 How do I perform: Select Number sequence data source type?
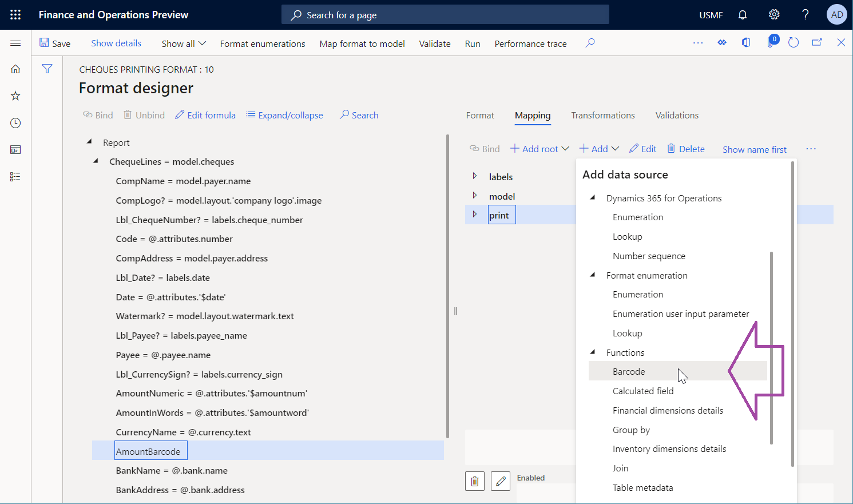[649, 256]
